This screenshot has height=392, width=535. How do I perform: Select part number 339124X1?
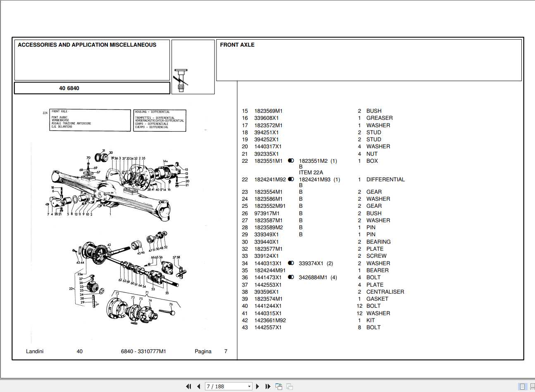pos(266,256)
